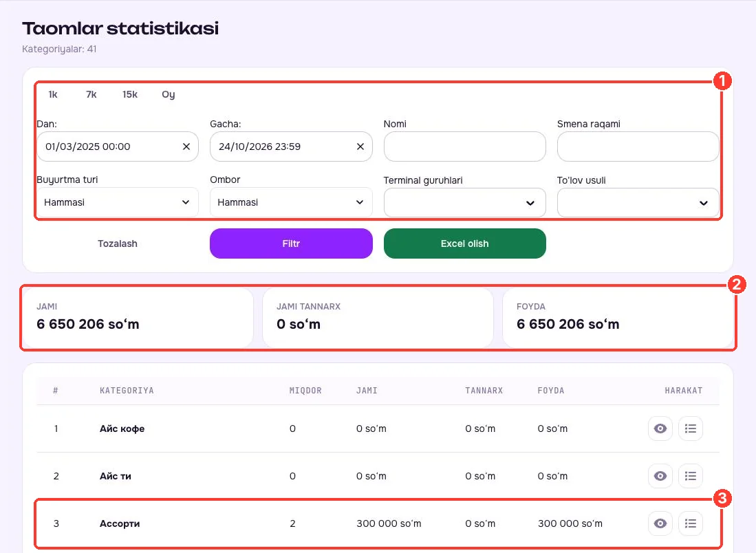Click the Taomlar statistikasi heading
756x553 pixels.
coord(120,28)
